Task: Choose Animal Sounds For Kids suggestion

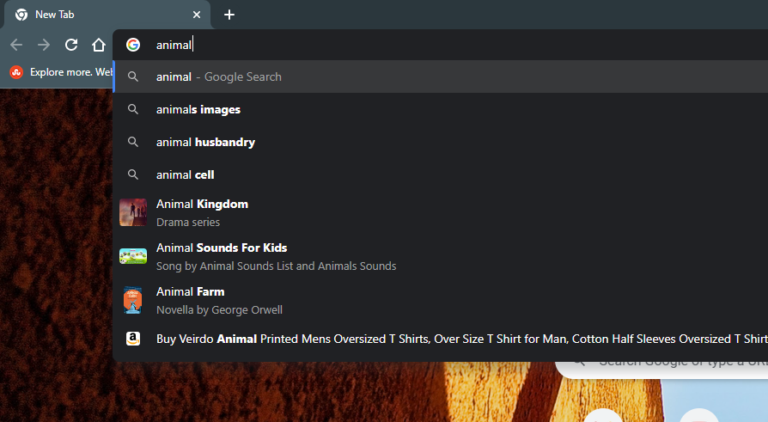Action: (x=441, y=257)
